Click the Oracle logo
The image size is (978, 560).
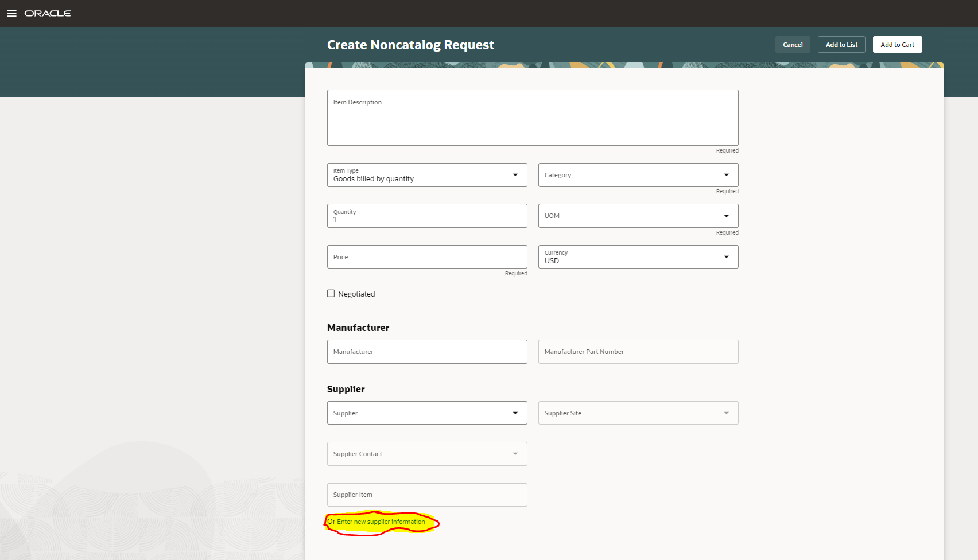48,13
